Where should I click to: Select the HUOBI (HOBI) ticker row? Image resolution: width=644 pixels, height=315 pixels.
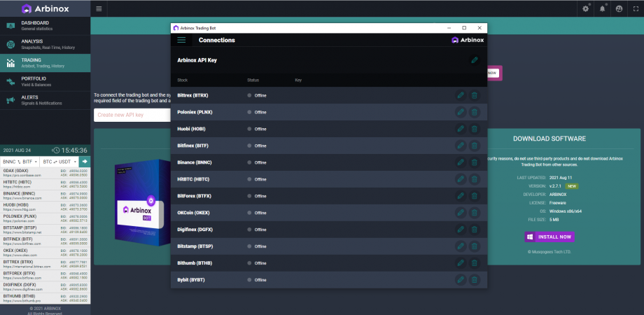(45, 207)
